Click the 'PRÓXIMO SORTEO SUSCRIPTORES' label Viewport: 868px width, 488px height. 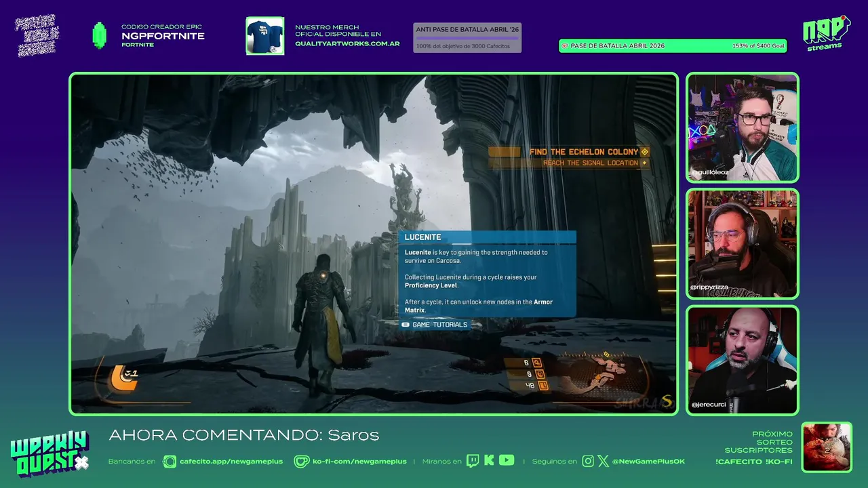pos(759,442)
